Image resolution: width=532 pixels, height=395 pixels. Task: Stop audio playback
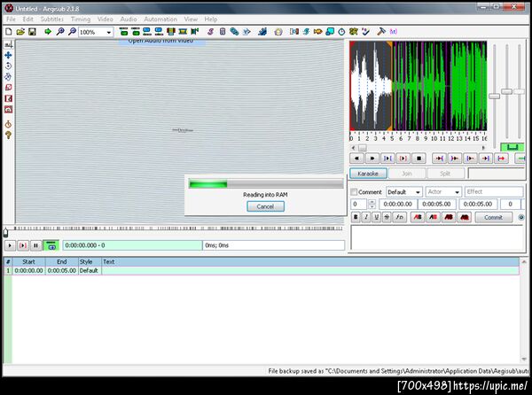419,159
